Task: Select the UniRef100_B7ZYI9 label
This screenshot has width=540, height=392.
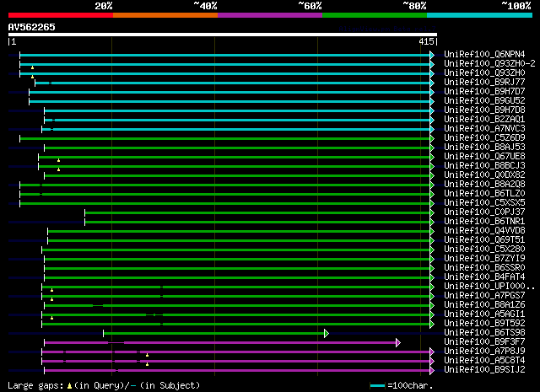Action: [484, 259]
